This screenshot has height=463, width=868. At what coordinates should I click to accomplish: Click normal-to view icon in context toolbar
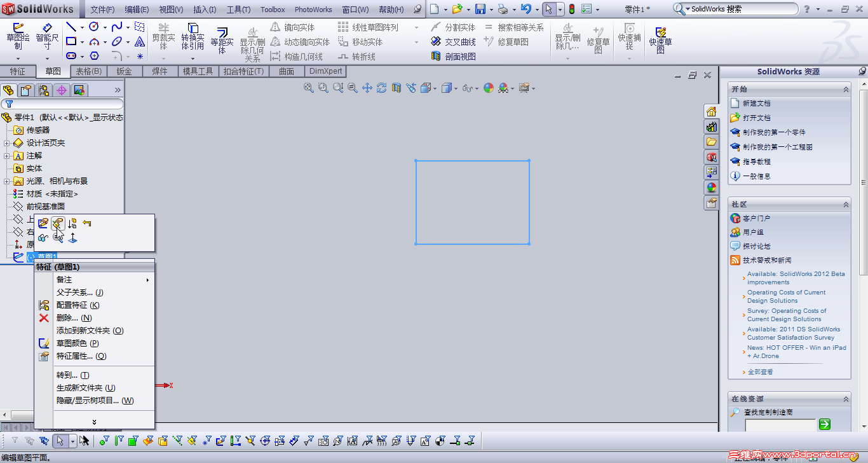point(72,238)
